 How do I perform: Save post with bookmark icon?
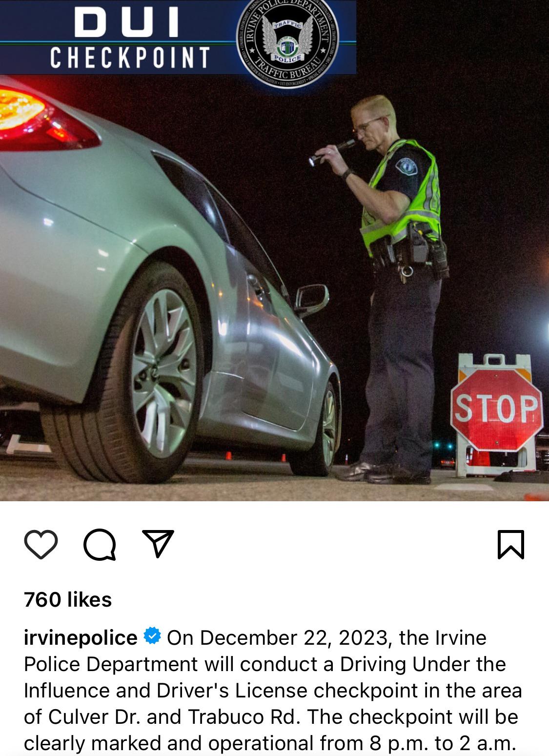511,544
